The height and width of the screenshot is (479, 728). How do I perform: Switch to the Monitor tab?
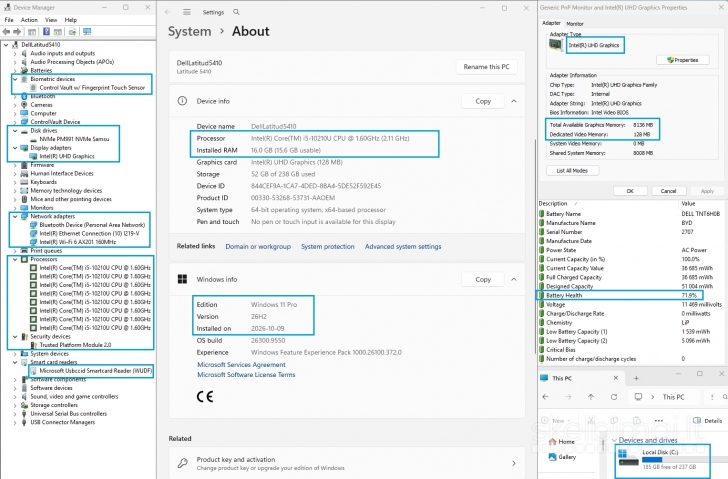[x=575, y=24]
